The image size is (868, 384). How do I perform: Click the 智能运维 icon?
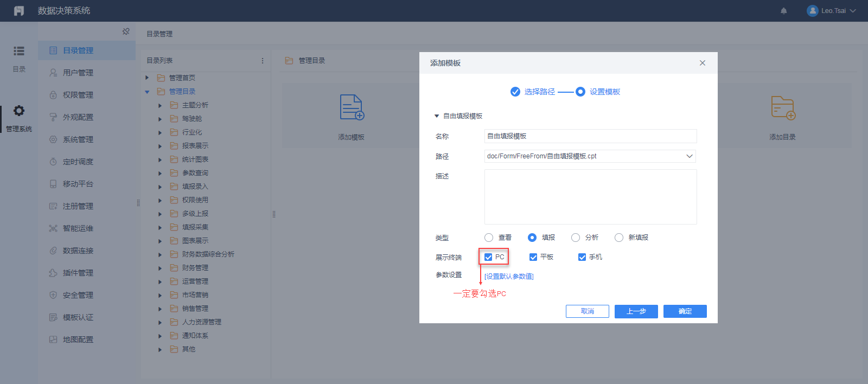click(x=53, y=228)
